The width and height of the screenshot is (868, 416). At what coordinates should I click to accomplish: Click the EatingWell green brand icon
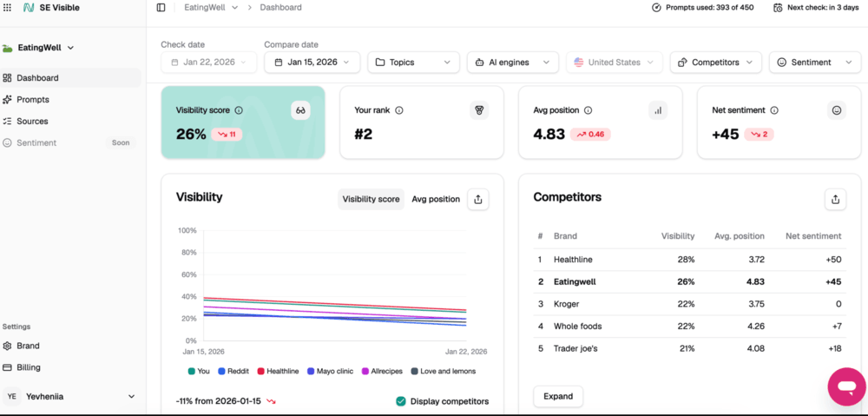pyautogui.click(x=7, y=48)
